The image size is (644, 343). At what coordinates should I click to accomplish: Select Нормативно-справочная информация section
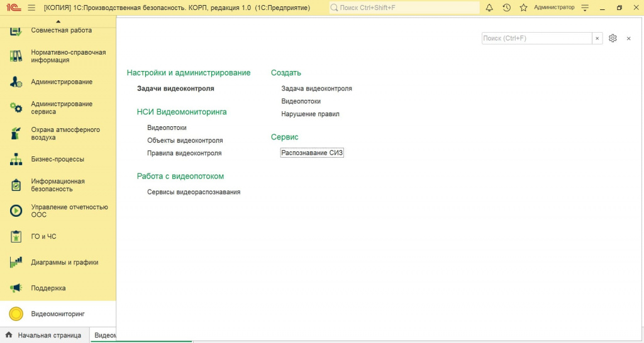68,56
